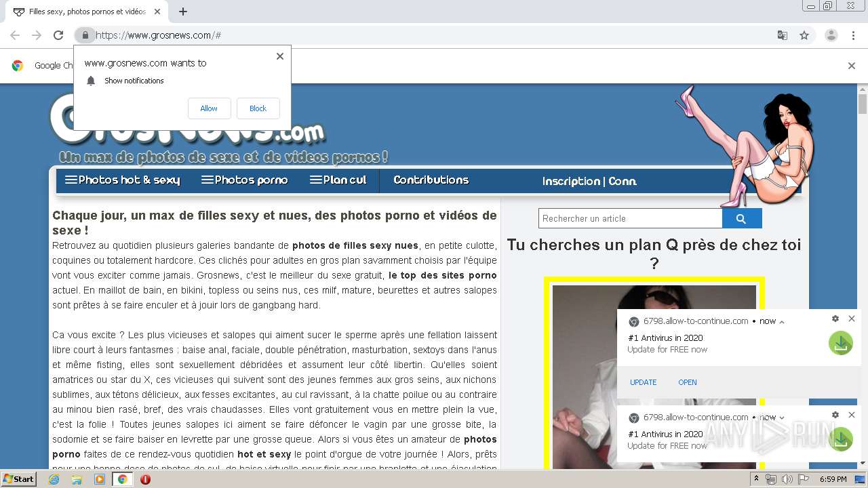
Task: Click green download icon in top notification
Action: 841,344
